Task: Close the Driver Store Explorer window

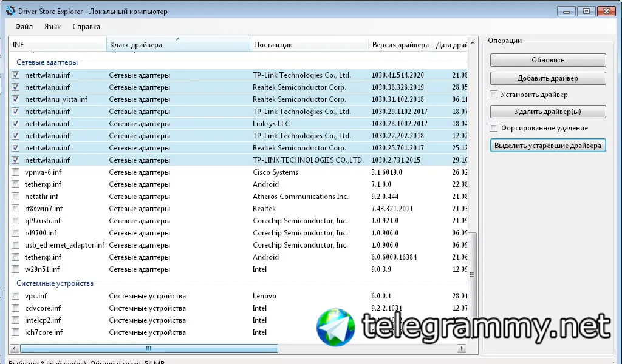Action: (x=606, y=12)
